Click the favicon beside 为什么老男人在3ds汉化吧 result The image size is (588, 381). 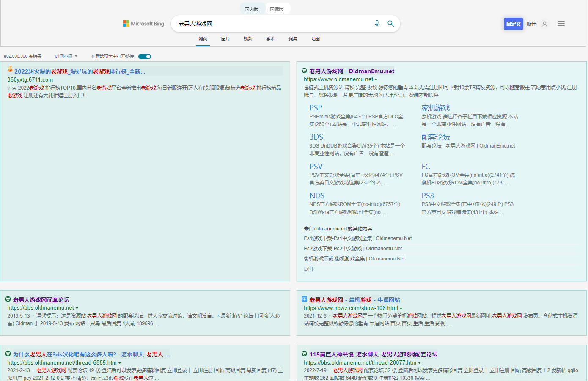click(8, 354)
